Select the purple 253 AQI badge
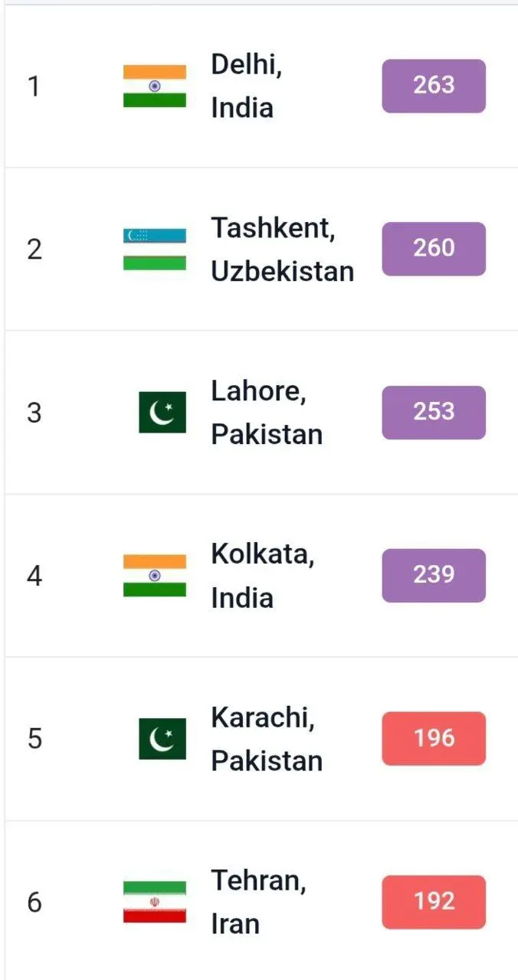Viewport: 518px width, 980px height. click(434, 412)
